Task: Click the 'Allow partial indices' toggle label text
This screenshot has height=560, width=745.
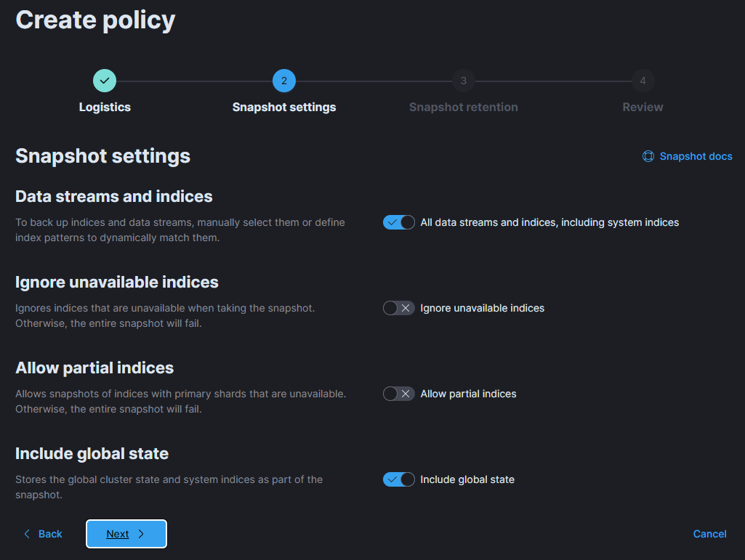Action: pyautogui.click(x=468, y=394)
